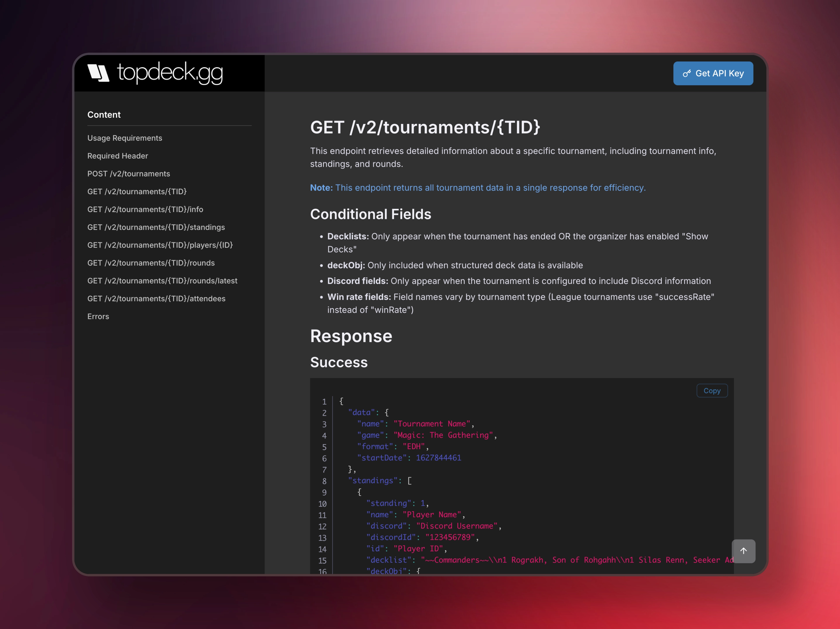Jump to Errors section
Viewport: 840px width, 629px height.
pyautogui.click(x=98, y=317)
